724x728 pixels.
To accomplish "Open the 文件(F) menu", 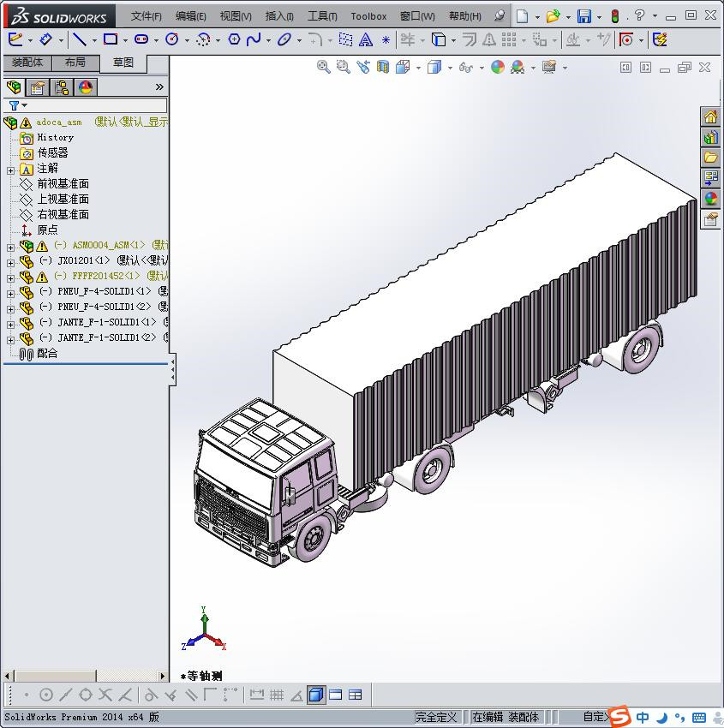I will pyautogui.click(x=146, y=16).
